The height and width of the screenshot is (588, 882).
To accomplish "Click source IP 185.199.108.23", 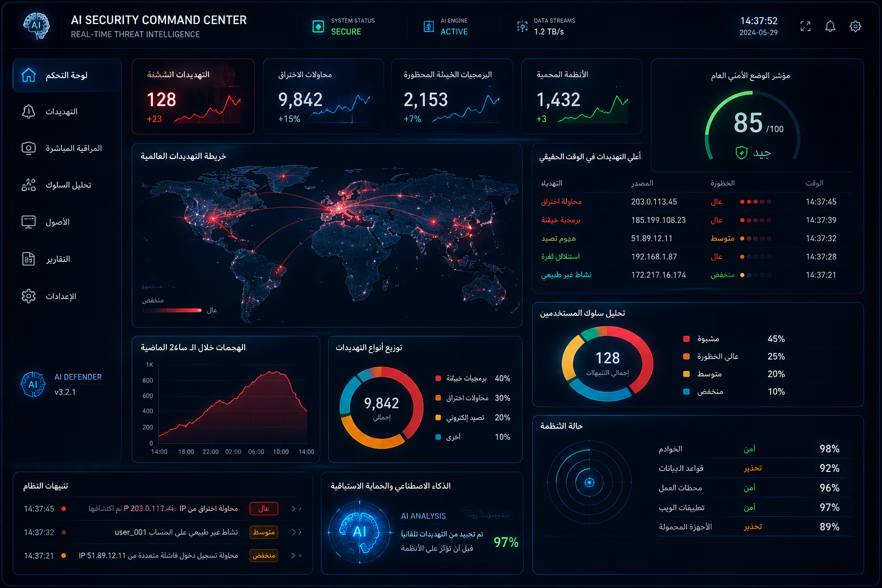I will point(658,220).
